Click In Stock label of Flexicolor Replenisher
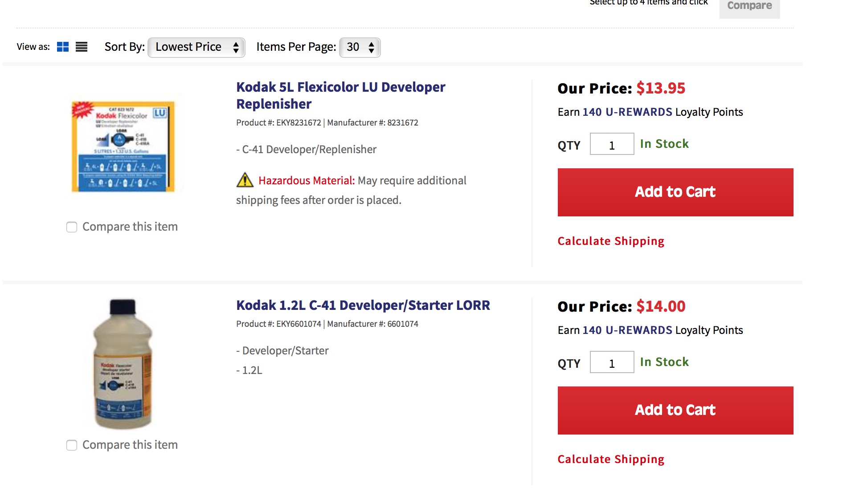 point(664,144)
